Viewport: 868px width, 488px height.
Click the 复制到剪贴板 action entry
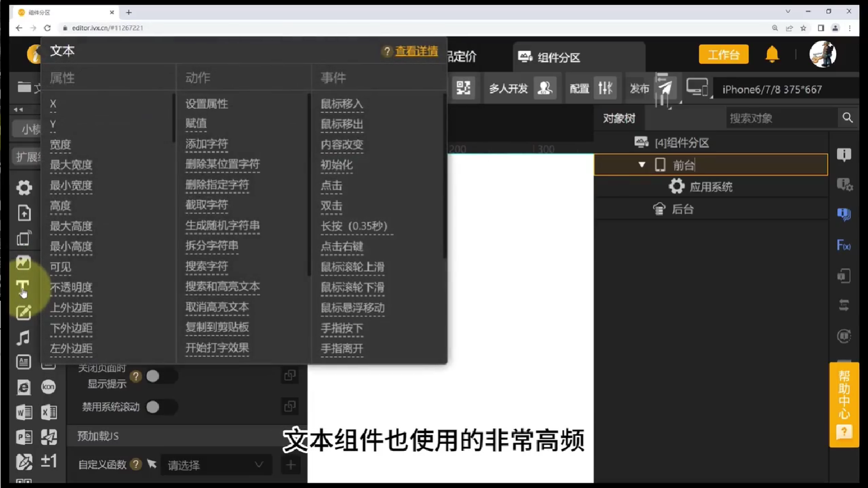pyautogui.click(x=217, y=327)
